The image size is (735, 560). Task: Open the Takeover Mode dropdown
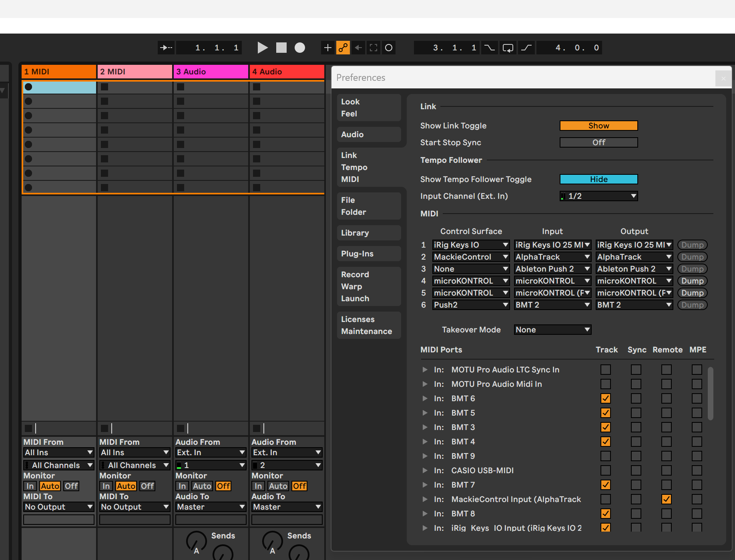tap(552, 329)
